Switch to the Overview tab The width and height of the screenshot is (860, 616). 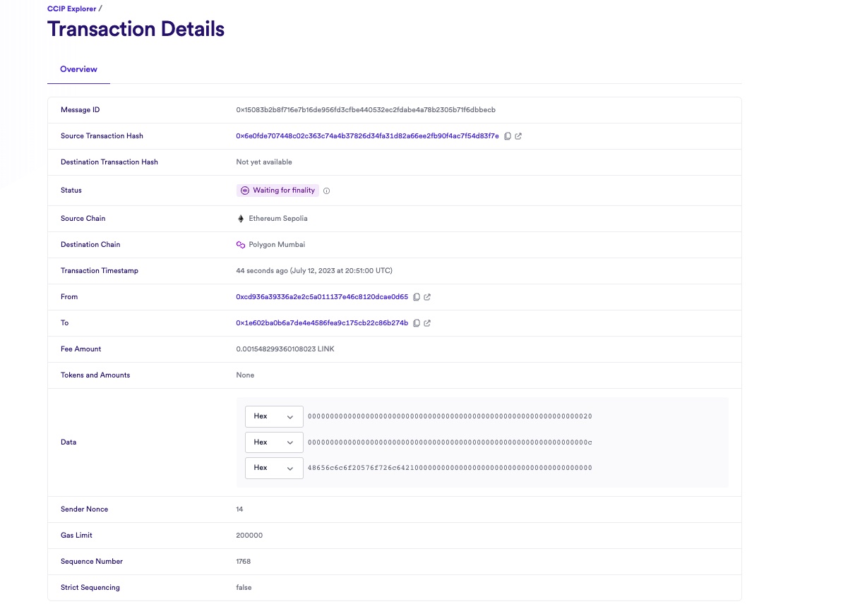click(x=78, y=69)
